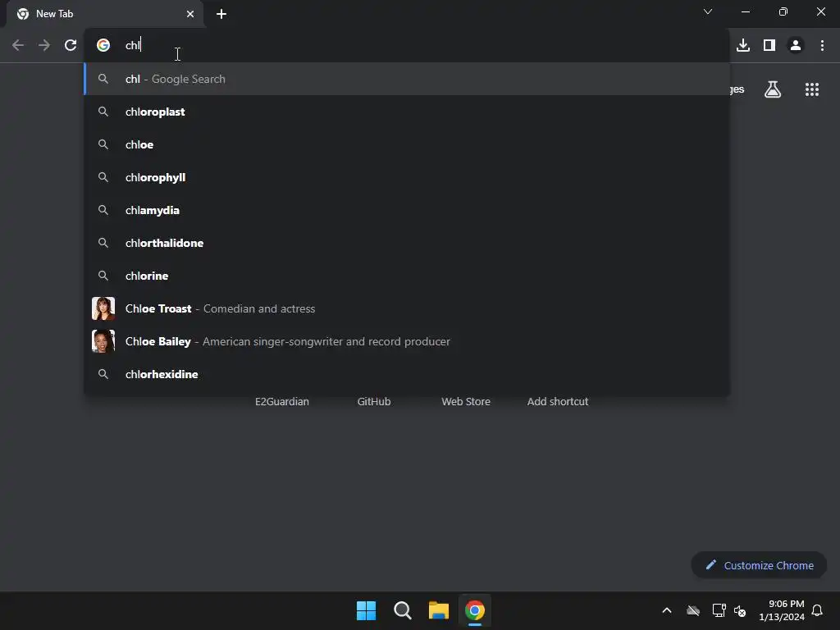Open the Search Labs flask icon

773,89
